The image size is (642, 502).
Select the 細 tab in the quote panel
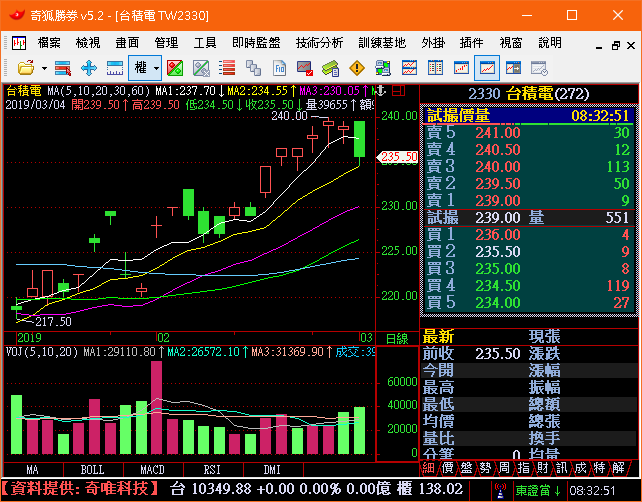[x=429, y=468]
